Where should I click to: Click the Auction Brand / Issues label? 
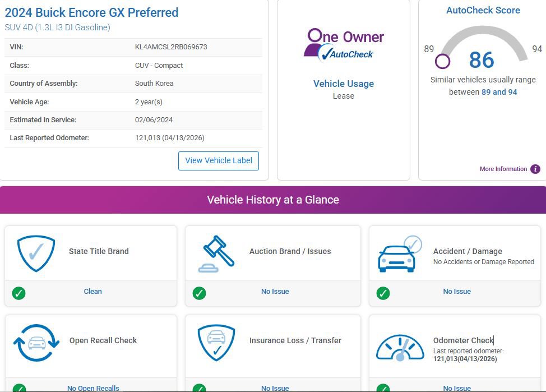[x=290, y=251]
